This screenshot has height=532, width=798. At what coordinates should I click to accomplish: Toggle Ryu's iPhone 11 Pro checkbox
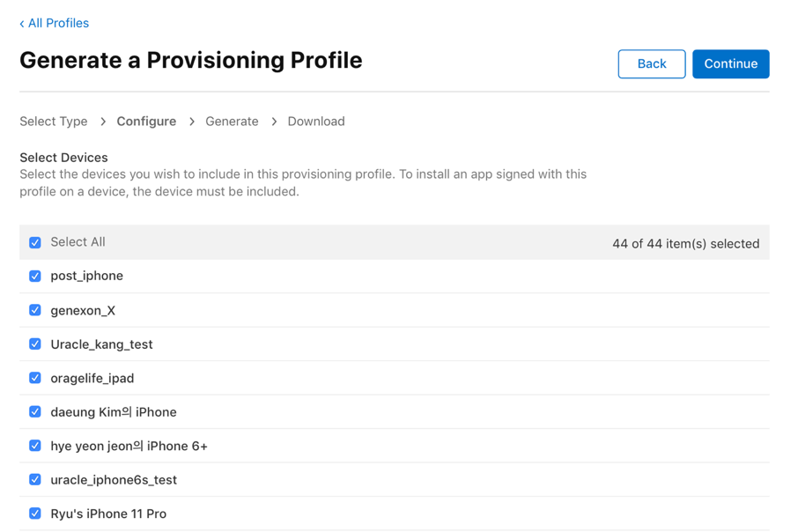click(35, 514)
